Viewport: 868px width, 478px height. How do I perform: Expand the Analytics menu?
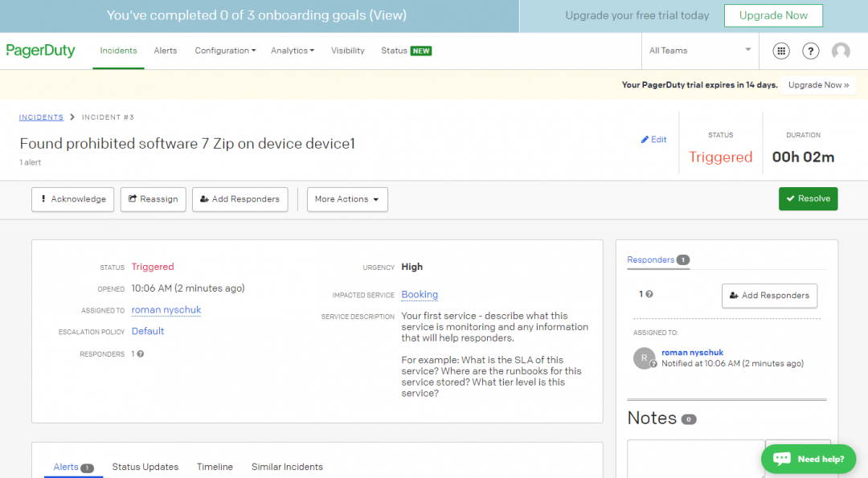point(293,51)
